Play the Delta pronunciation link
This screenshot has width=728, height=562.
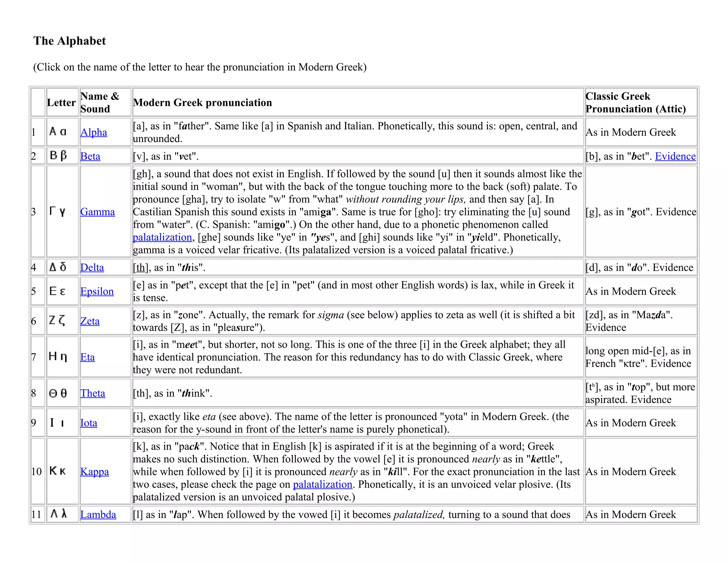[92, 268]
